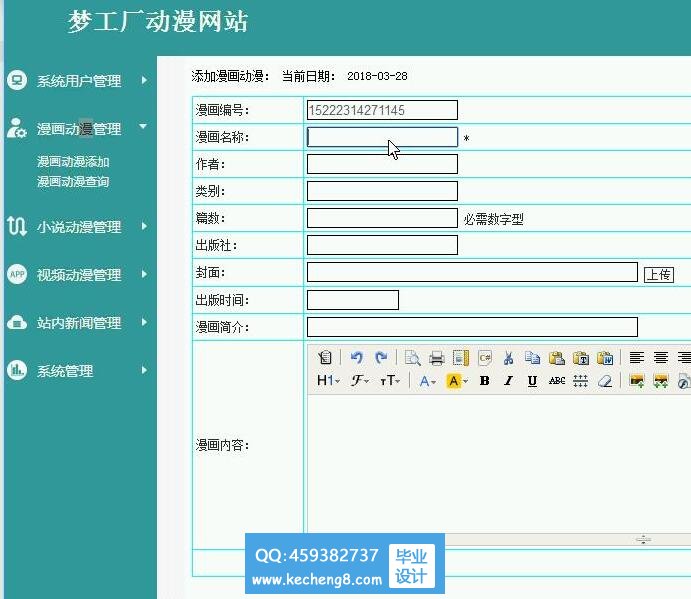The height and width of the screenshot is (599, 691).
Task: Click the 上传 upload button
Action: click(x=659, y=275)
